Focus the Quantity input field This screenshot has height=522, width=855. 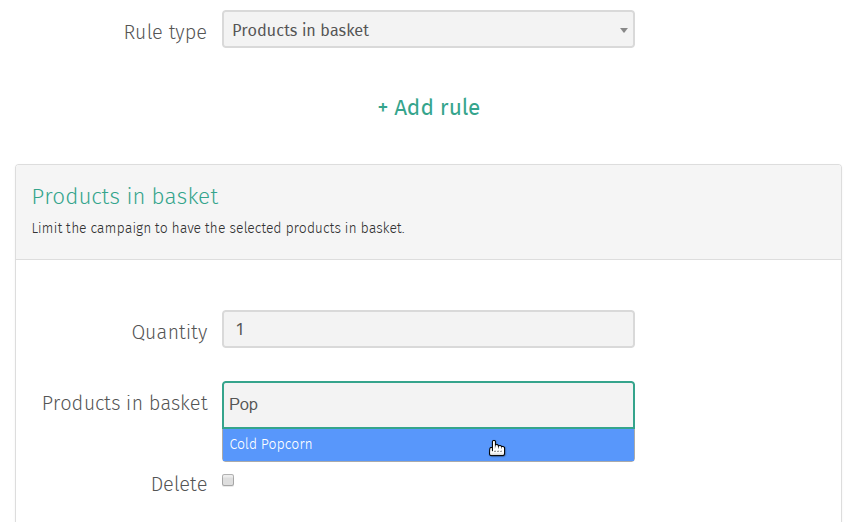pyautogui.click(x=428, y=329)
